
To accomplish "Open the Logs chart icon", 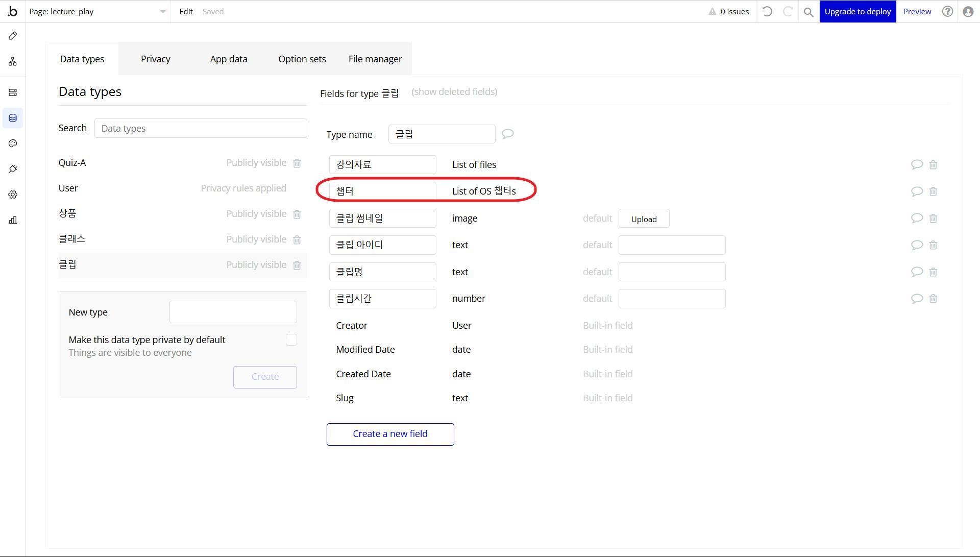I will pos(13,220).
